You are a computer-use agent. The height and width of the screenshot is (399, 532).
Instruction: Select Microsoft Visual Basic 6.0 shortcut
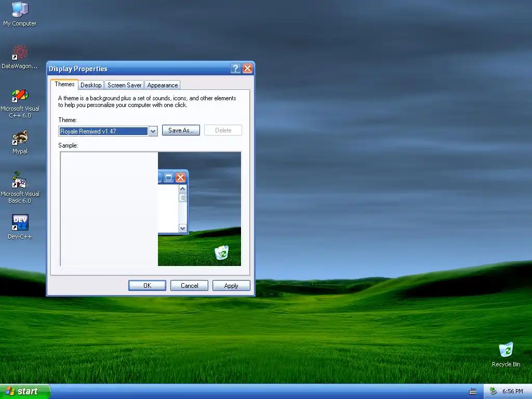tap(20, 188)
